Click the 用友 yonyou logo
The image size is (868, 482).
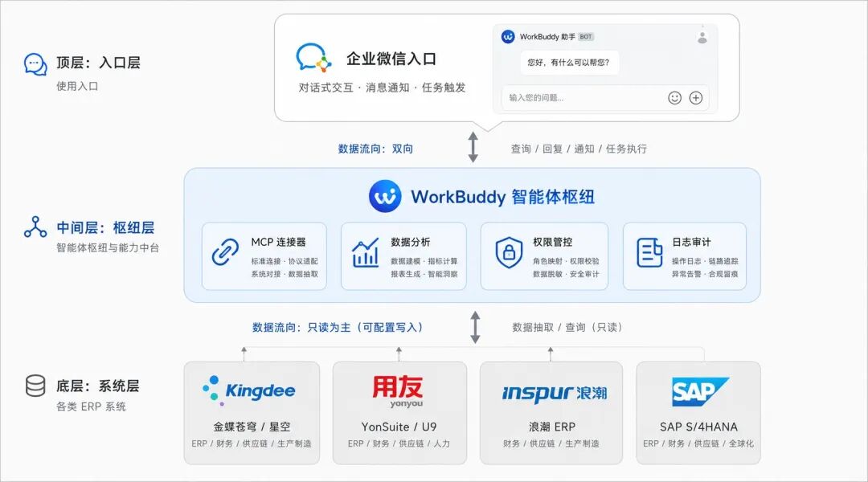tap(398, 391)
